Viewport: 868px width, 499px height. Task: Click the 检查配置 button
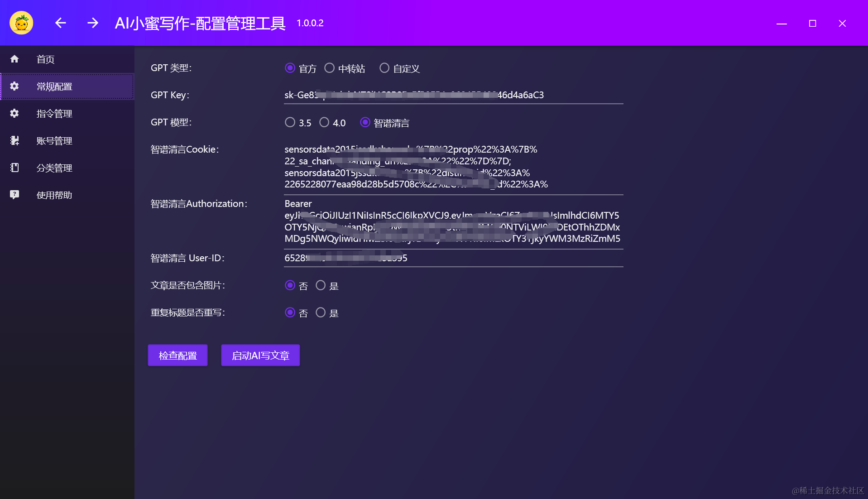coord(177,355)
